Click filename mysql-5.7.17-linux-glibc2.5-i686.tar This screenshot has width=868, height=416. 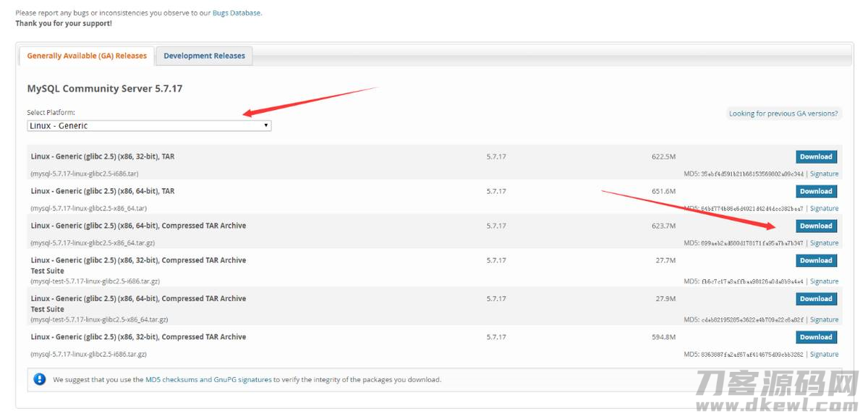pos(85,174)
